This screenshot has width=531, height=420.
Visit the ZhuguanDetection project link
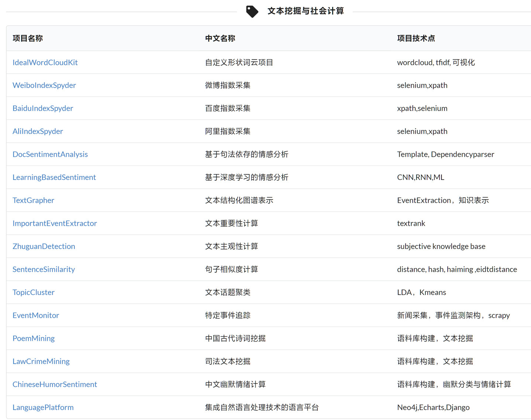[x=44, y=246]
